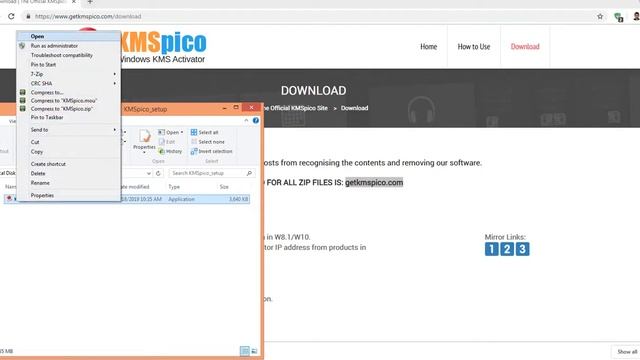Close the KMSpico_setup window

(251, 107)
